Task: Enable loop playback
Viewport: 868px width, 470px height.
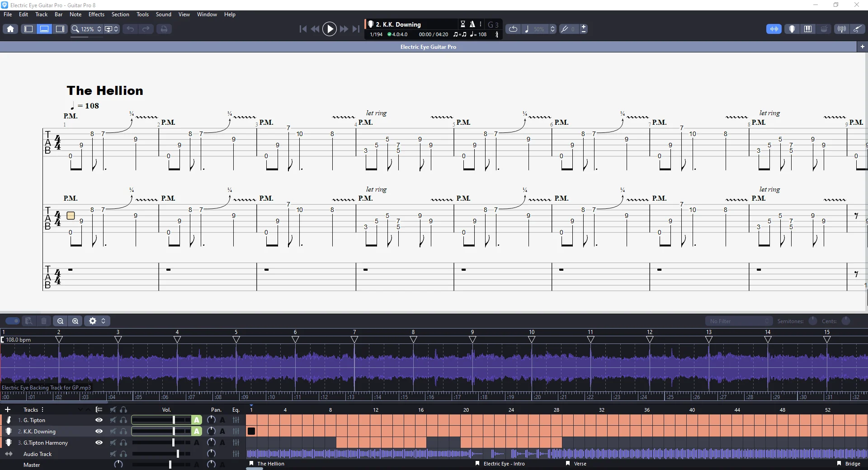Action: point(513,29)
